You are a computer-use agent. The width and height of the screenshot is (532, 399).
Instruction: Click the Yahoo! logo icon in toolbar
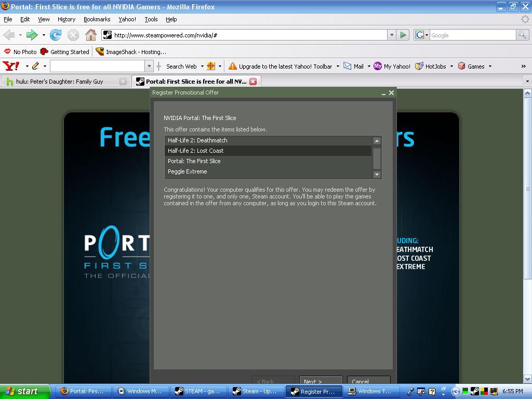tap(11, 66)
